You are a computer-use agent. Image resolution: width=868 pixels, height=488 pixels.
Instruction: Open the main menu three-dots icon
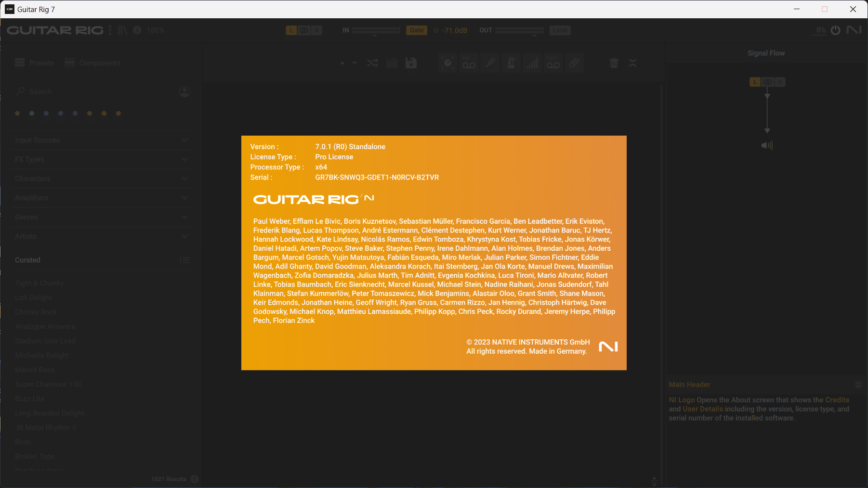[110, 30]
